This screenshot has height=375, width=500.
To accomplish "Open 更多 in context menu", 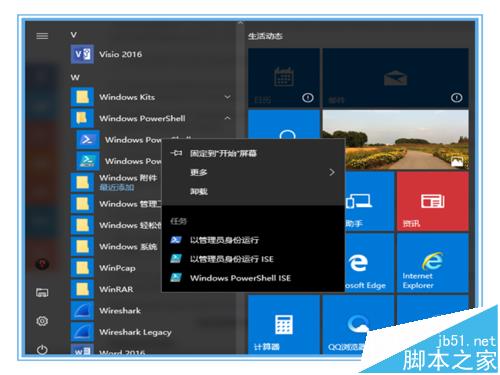I will pyautogui.click(x=253, y=172).
